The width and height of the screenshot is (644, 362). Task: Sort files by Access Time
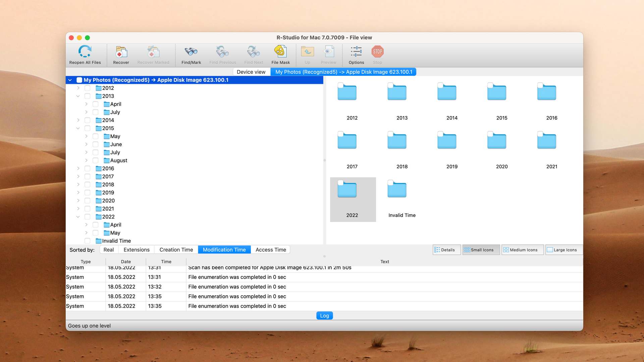click(271, 250)
